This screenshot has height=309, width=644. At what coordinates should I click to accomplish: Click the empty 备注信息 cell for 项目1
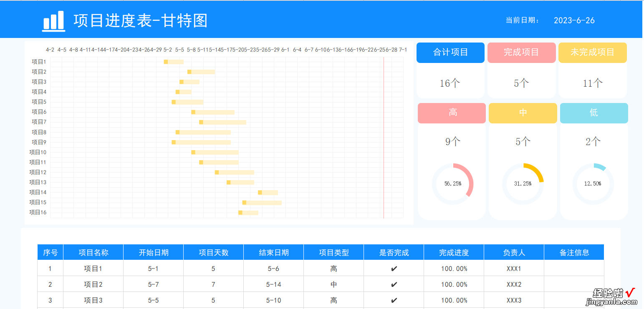pos(574,269)
